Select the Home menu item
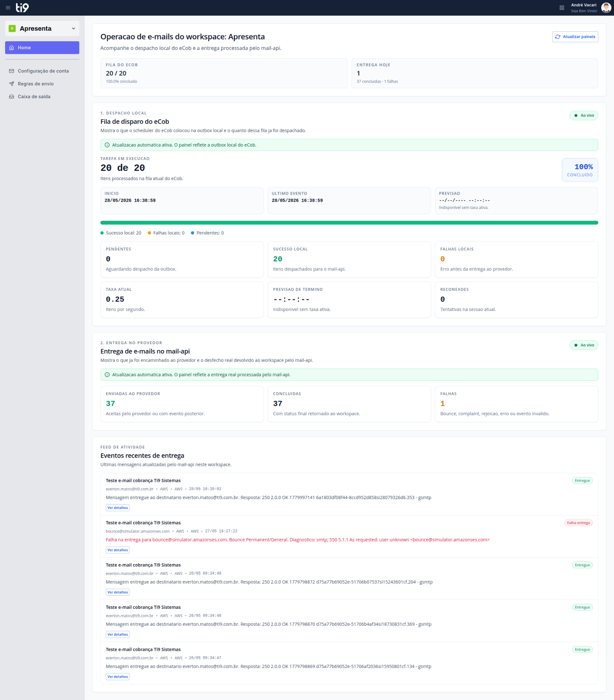The height and width of the screenshot is (700, 614). pos(42,48)
